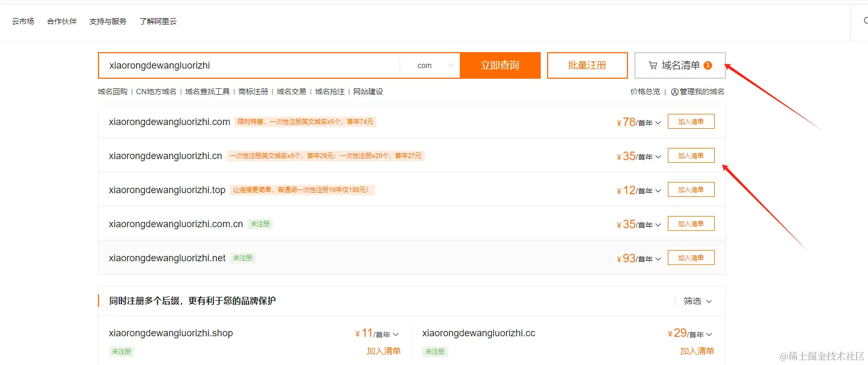868x365 pixels.
Task: Add .shop domain via 加入清单
Action: coord(384,351)
